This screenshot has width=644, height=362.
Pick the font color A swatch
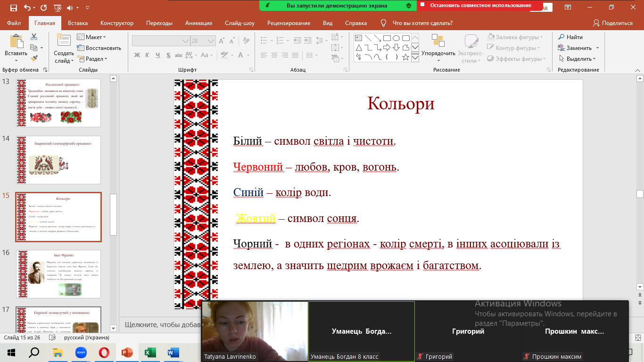240,55
